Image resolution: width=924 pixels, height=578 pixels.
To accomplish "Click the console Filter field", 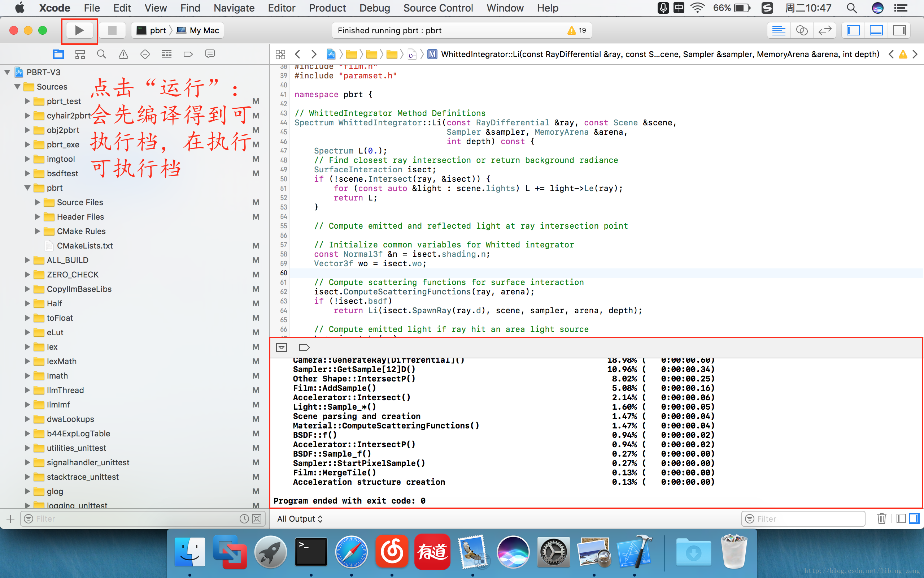I will [x=803, y=519].
